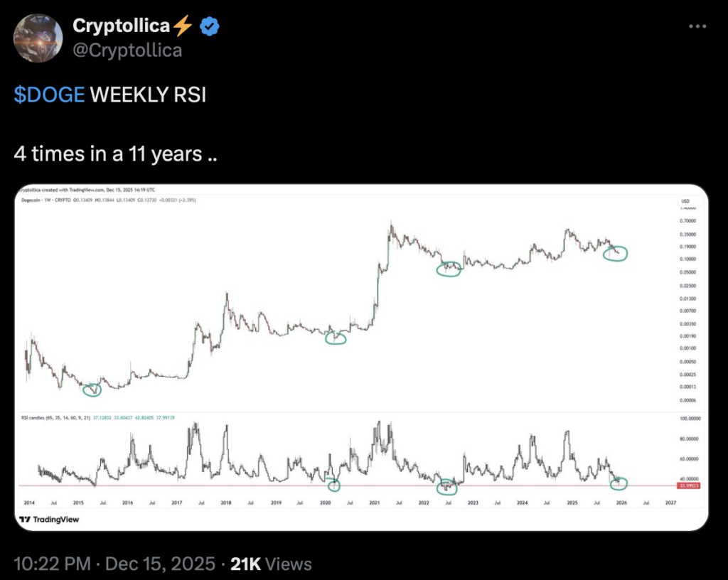Click the green circle on the rightmost RSI dip
The width and height of the screenshot is (728, 580).
(619, 485)
